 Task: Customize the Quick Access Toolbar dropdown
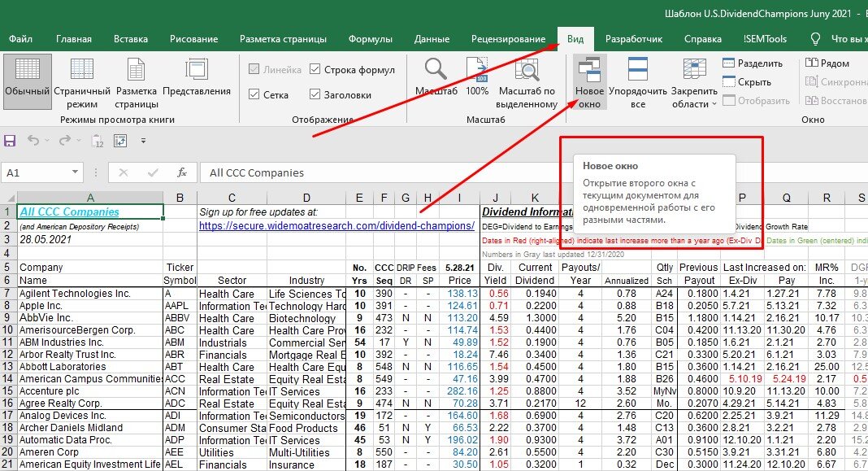click(x=143, y=142)
